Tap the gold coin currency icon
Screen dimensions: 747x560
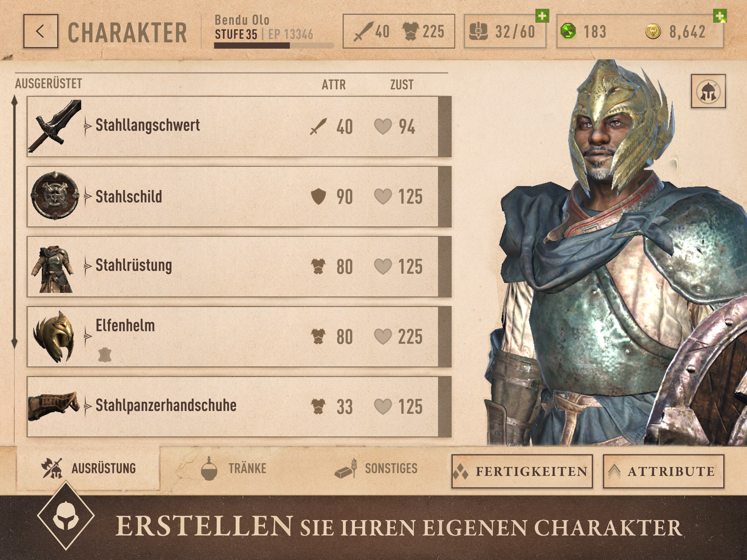653,32
